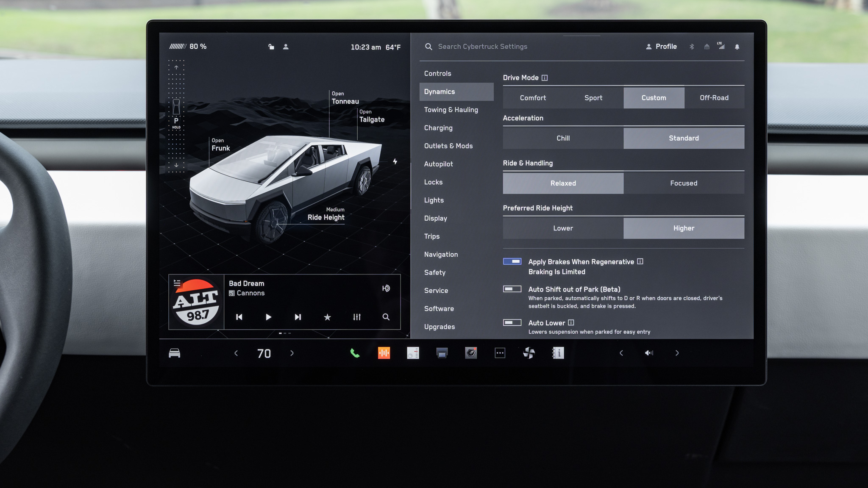Image resolution: width=868 pixels, height=488 pixels.
Task: Open audio equalizer settings icon
Action: pyautogui.click(x=357, y=317)
